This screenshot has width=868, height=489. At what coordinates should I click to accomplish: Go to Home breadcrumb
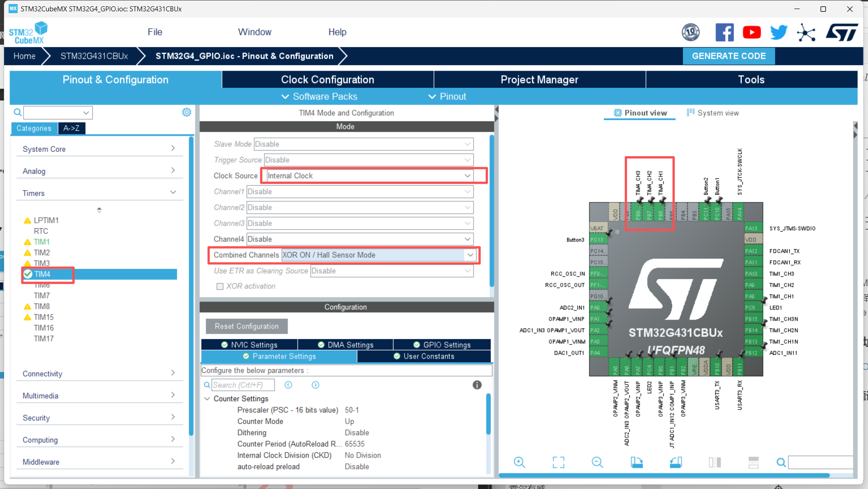[24, 56]
